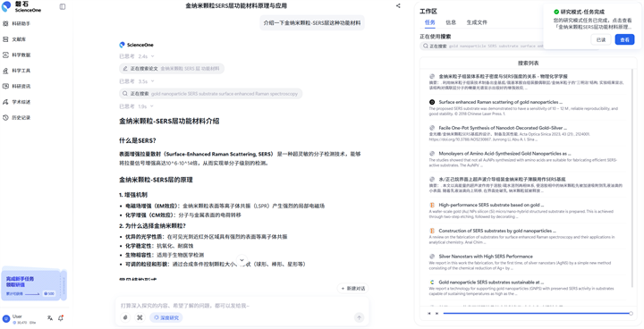Viewport: 644px width, 329px height.
Task: Open the 正在搜索论文 step chip
Action: (x=172, y=69)
